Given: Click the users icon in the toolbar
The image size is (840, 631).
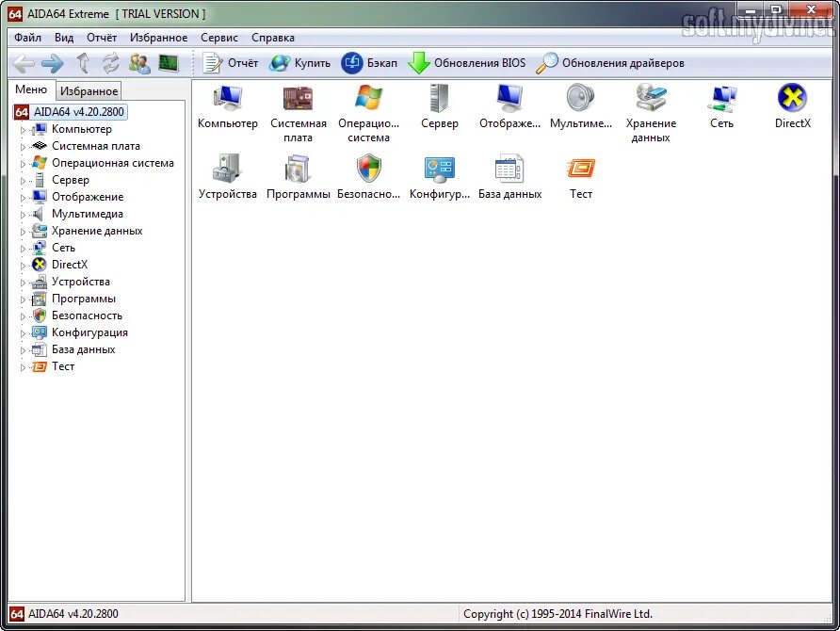Looking at the screenshot, I should [139, 64].
